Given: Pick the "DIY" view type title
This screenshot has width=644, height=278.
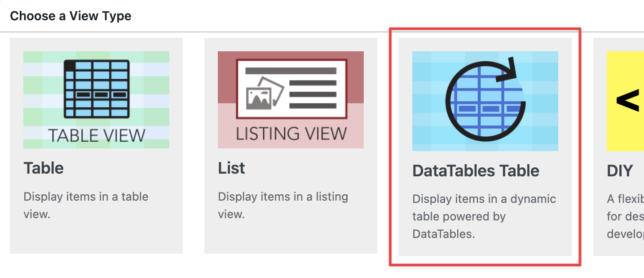Looking at the screenshot, I should pyautogui.click(x=620, y=171).
